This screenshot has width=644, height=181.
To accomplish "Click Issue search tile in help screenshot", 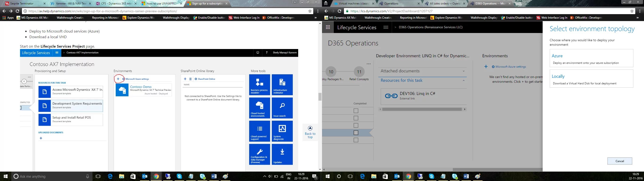I will [282, 108].
